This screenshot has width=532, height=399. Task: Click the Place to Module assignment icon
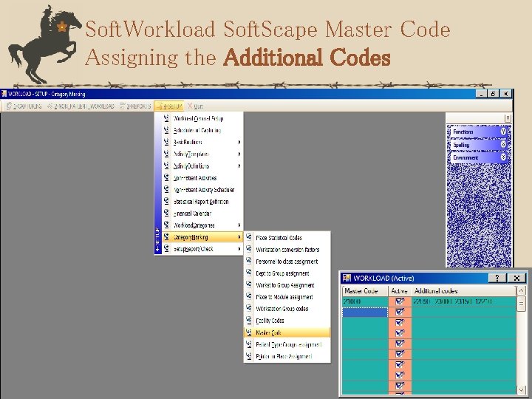click(x=249, y=296)
